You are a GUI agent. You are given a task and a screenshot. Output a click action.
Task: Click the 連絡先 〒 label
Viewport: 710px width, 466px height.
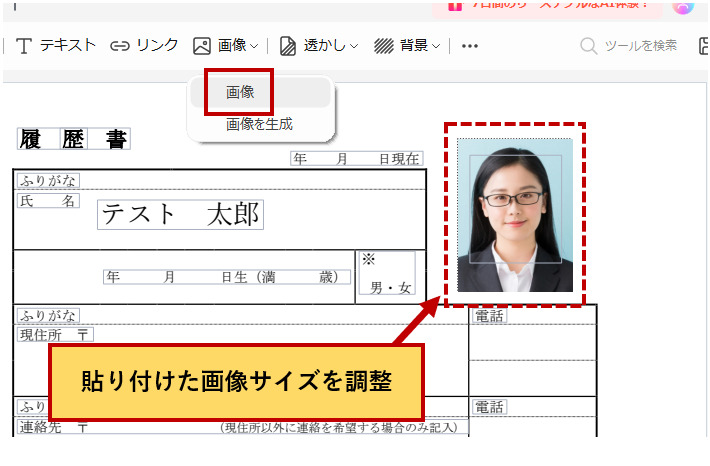[x=54, y=427]
